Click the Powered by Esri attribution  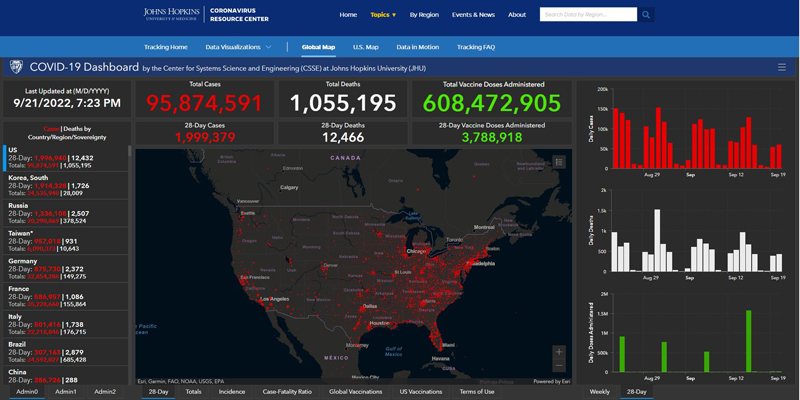552,381
